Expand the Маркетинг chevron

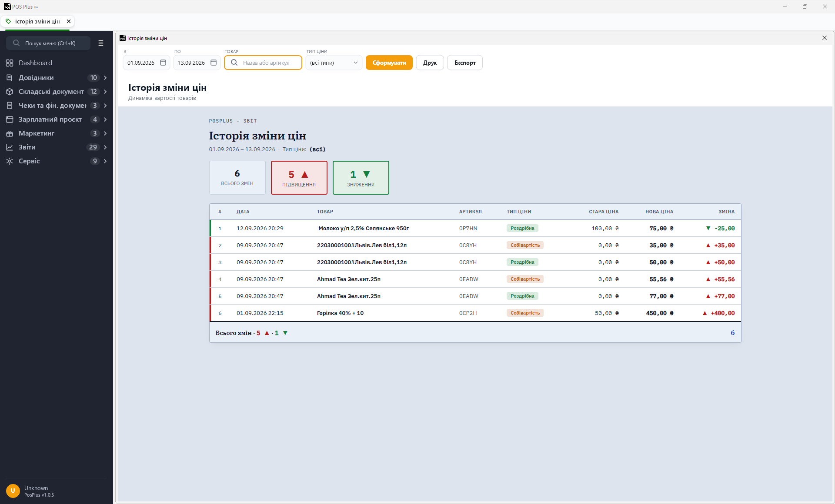[x=105, y=133]
